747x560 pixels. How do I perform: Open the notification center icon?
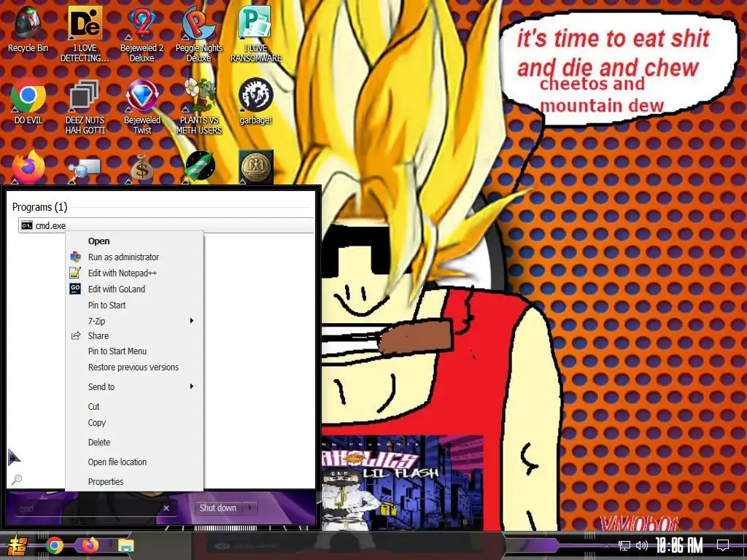pyautogui.click(x=723, y=545)
